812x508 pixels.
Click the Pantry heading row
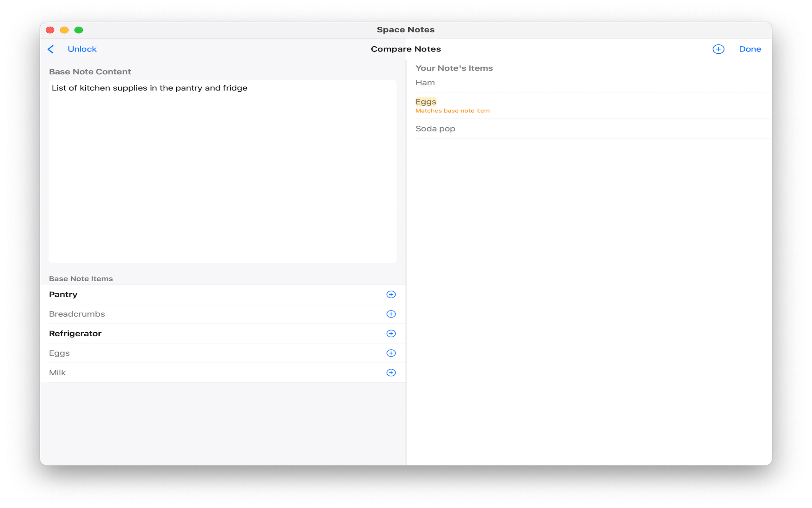coord(222,294)
